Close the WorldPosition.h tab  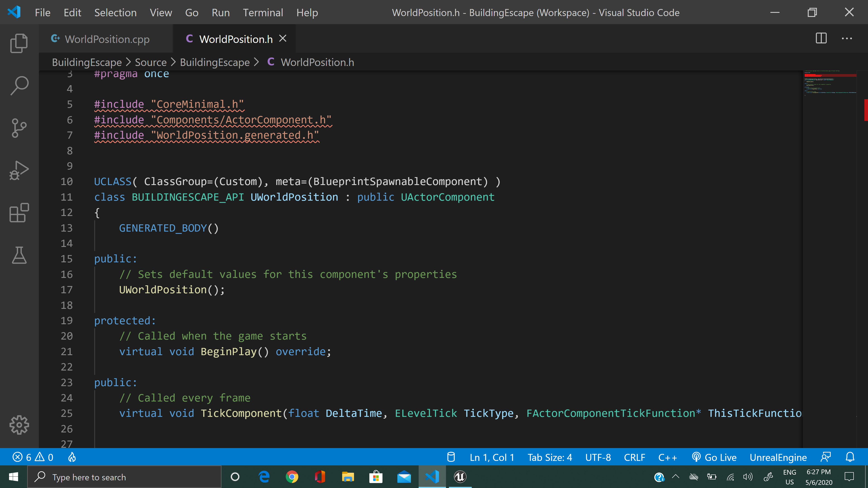(283, 39)
